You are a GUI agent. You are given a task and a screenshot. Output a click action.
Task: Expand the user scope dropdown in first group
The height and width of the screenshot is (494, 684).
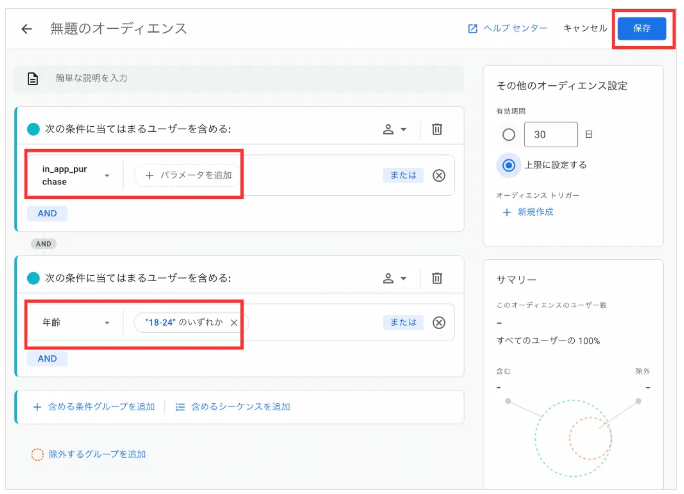pos(395,129)
